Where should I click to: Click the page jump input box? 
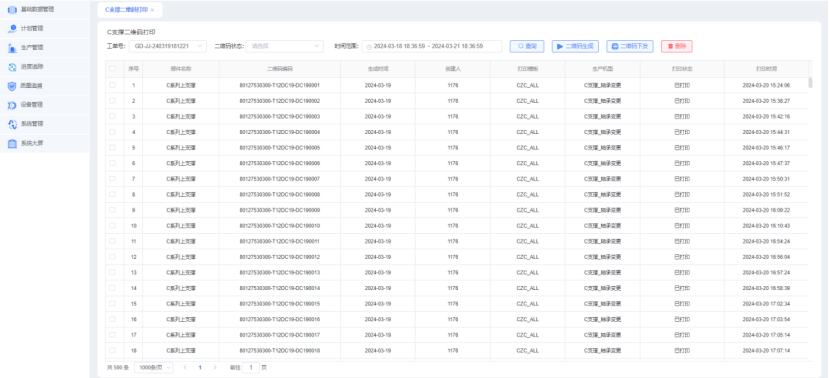coord(251,367)
